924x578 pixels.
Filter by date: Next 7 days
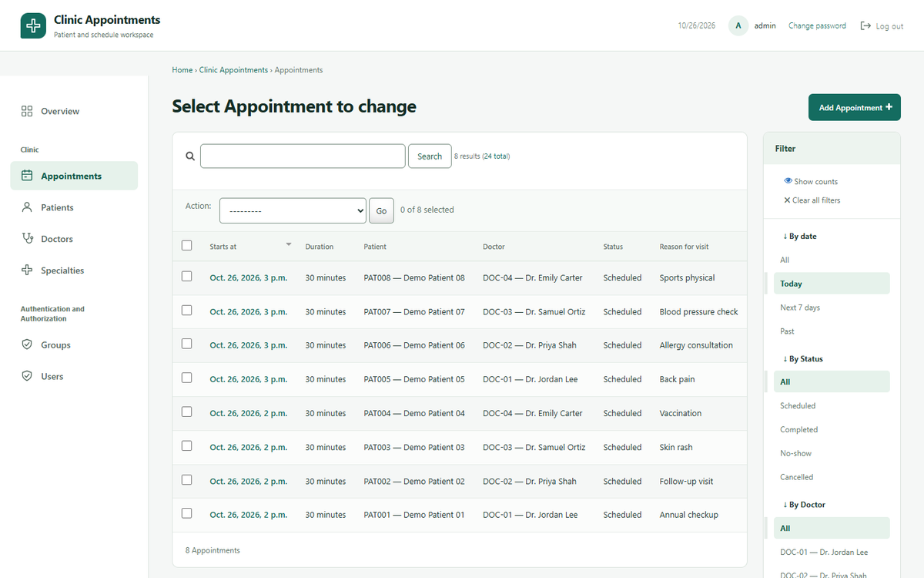[832, 307]
